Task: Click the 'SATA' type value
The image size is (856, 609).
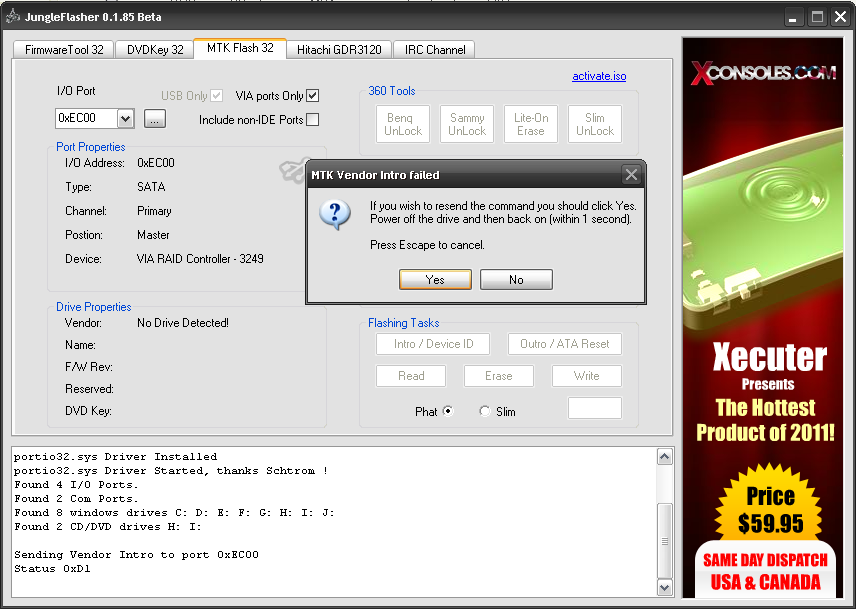Action: pyautogui.click(x=151, y=187)
